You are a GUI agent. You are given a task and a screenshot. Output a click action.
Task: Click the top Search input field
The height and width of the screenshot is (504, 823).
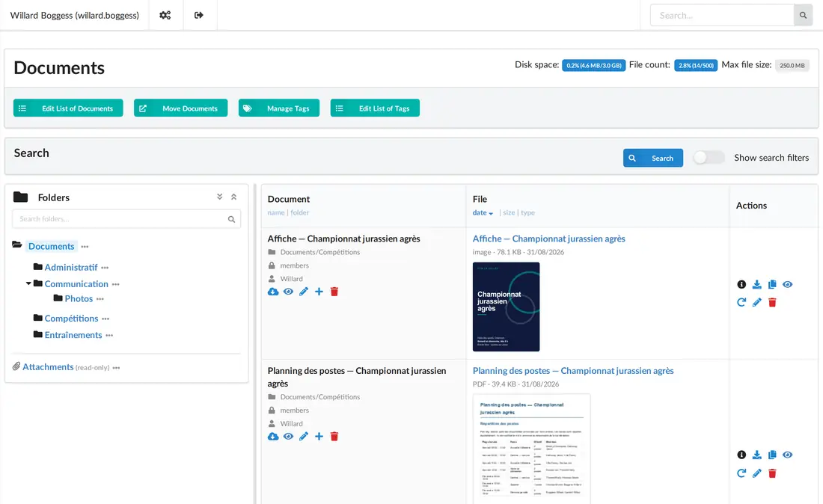coord(722,15)
